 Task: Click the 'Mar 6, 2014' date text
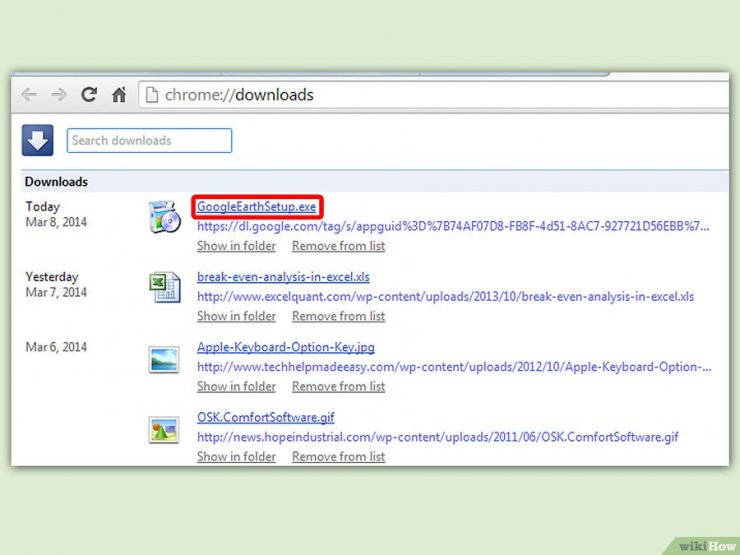[56, 347]
